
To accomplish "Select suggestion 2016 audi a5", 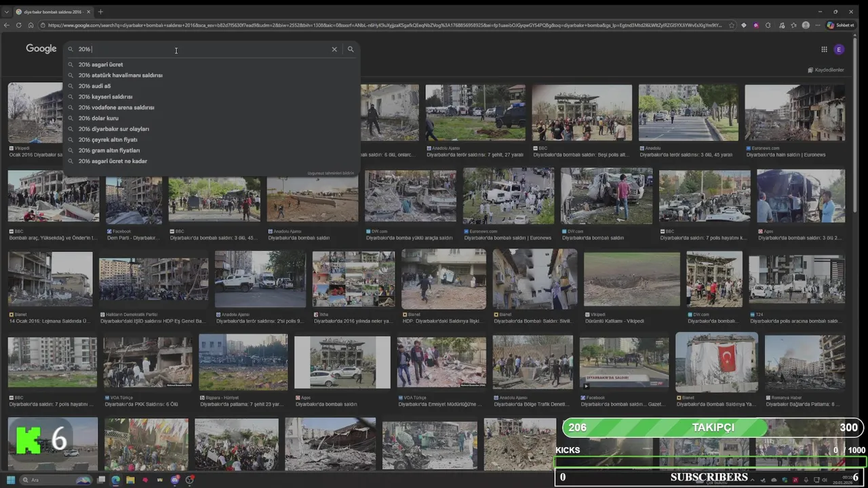I will click(210, 86).
